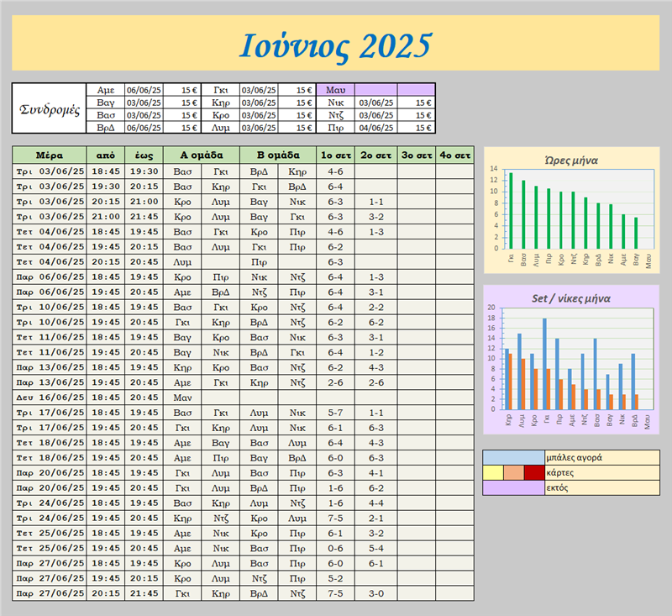Viewport: 672px width, 616px height.
Task: Click the 'Ώρες μήνα' chart title
Action: 570,161
